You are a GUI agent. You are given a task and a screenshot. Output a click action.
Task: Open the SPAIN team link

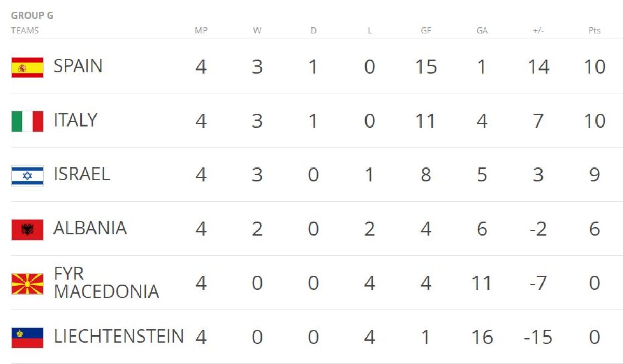click(x=78, y=66)
